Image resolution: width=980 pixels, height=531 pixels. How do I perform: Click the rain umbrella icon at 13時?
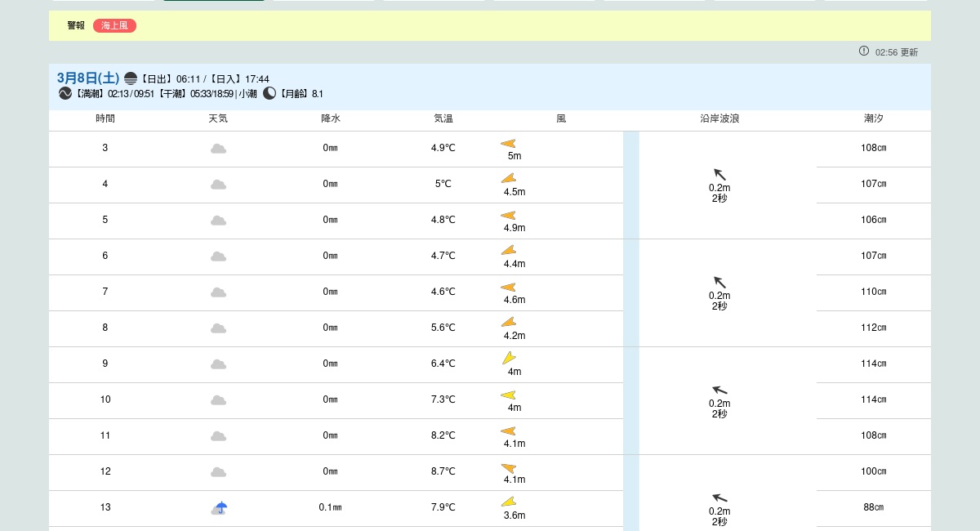click(x=218, y=507)
